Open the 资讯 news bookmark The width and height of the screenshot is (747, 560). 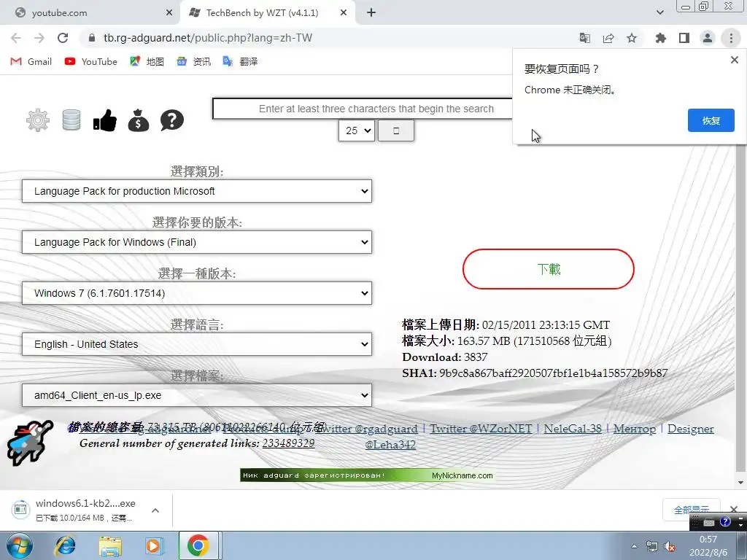tap(194, 61)
